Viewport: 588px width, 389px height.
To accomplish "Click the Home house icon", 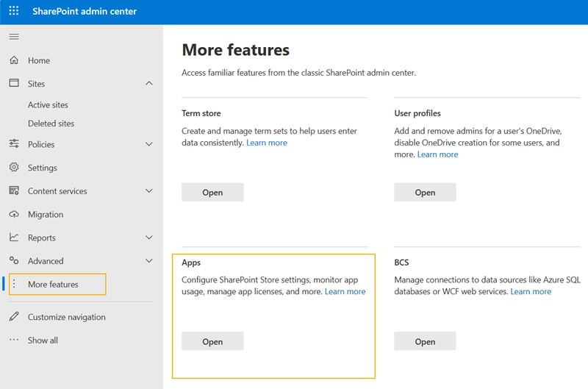I will pos(14,60).
